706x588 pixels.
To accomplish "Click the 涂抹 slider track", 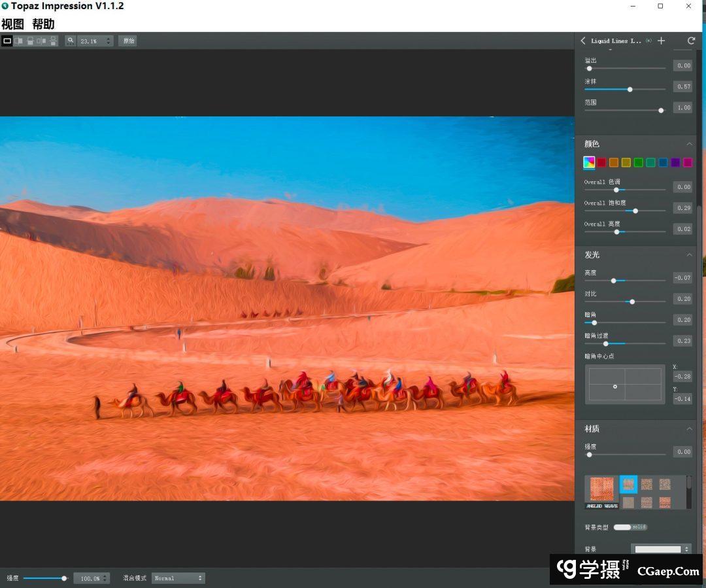I will (x=625, y=89).
